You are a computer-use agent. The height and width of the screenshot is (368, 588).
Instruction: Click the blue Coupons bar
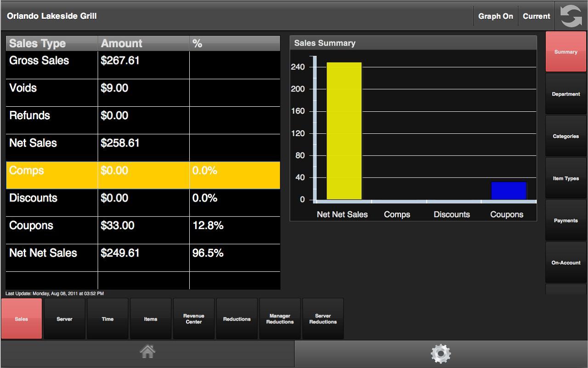[509, 190]
